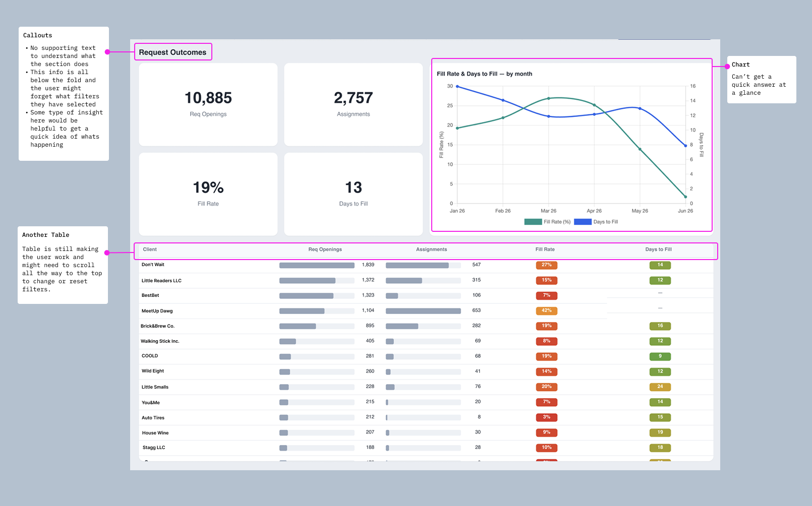Viewport: 812px width, 506px height.
Task: Click the Req Openings 10,885 metric card
Action: 208,104
